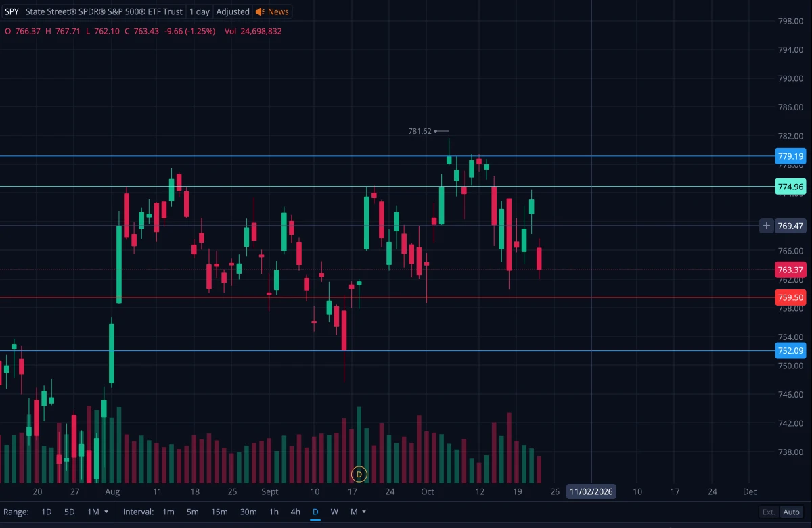812x528 pixels.
Task: Set the range to 5D
Action: click(x=70, y=512)
